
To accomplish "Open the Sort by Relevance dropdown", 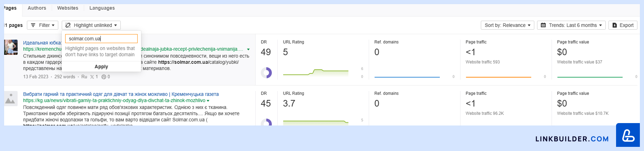I will 507,25.
